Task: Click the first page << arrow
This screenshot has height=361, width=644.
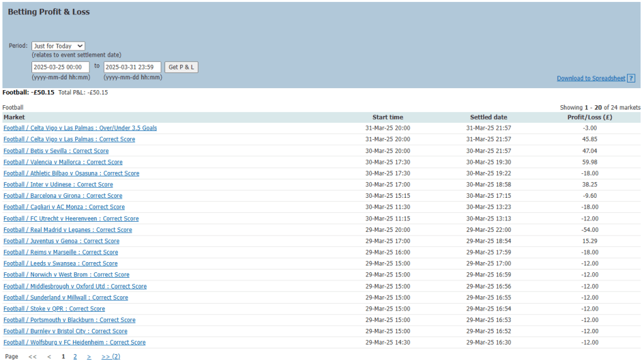Action: point(32,357)
